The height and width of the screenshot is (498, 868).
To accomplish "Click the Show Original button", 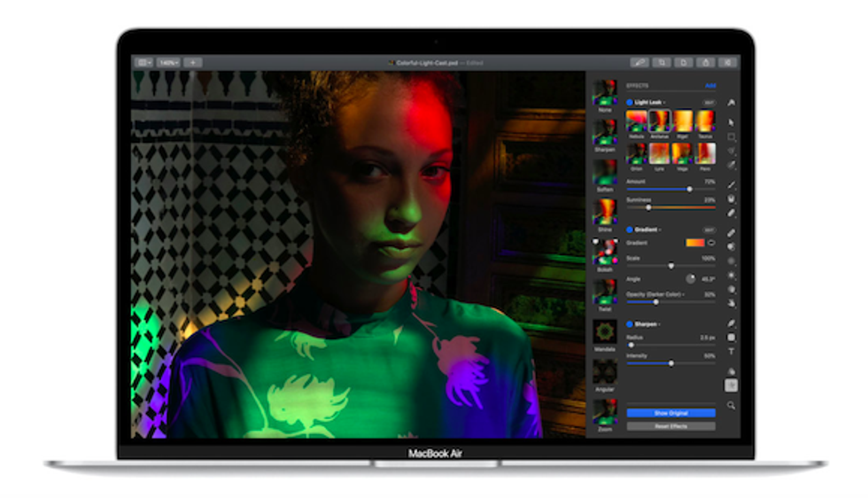I will click(670, 413).
